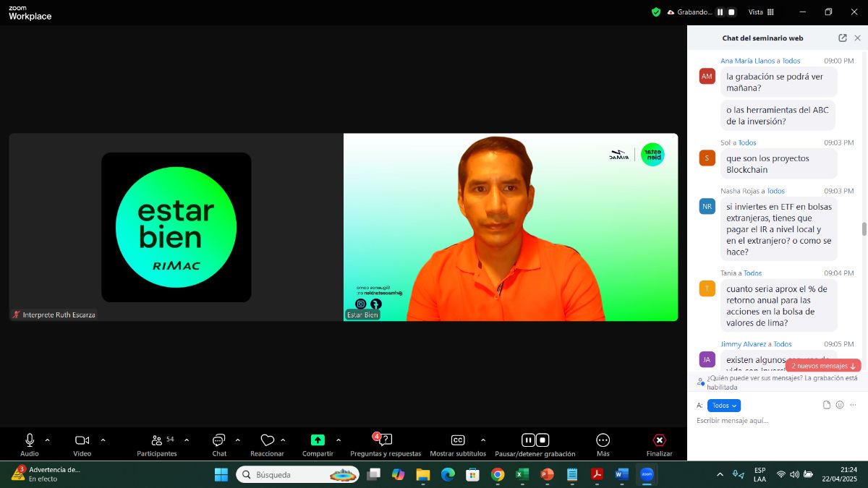Image resolution: width=868 pixels, height=488 pixels.
Task: Toggle the Audio microphone mute
Action: [x=30, y=440]
